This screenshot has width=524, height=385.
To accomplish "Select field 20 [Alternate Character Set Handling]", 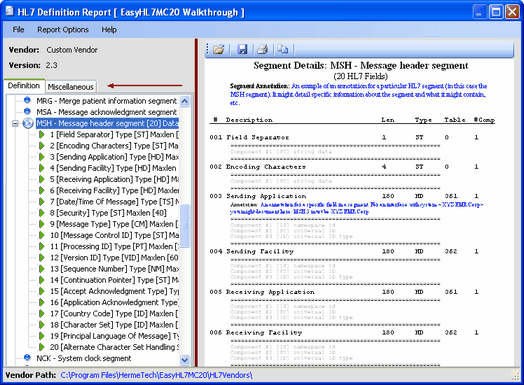I will pyautogui.click(x=114, y=347).
